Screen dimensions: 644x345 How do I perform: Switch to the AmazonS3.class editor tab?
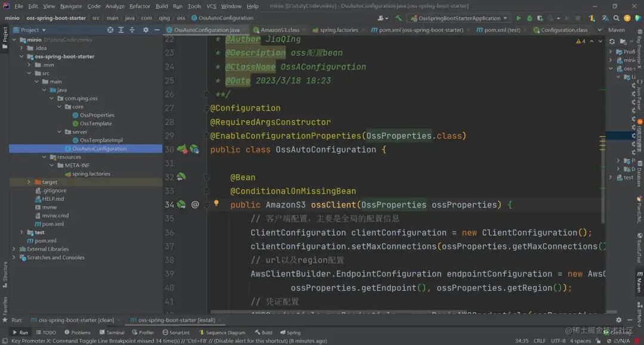pyautogui.click(x=280, y=29)
